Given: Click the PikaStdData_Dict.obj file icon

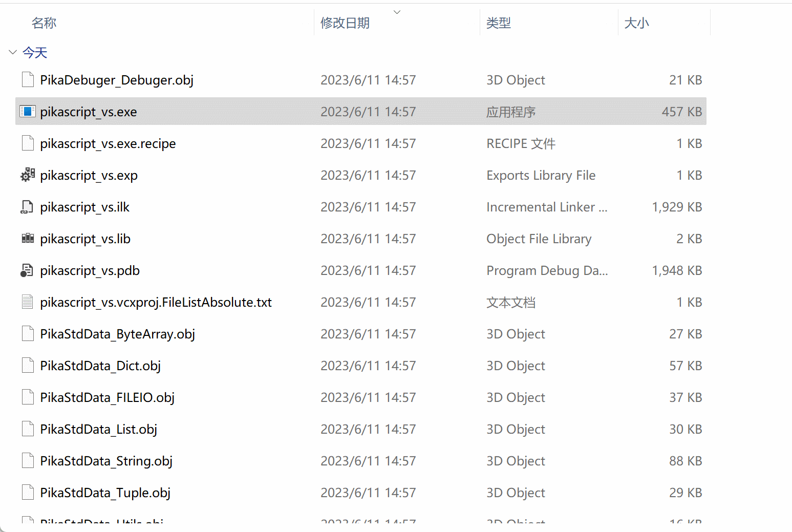Looking at the screenshot, I should click(x=27, y=365).
